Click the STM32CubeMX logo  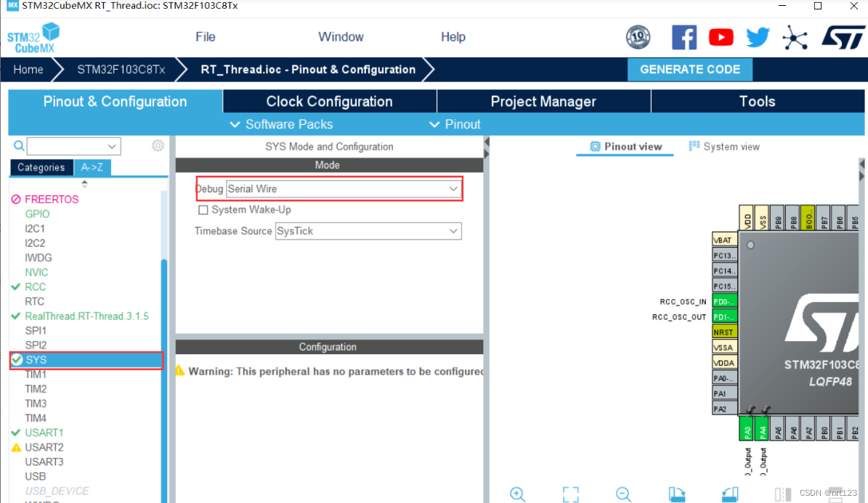point(33,38)
